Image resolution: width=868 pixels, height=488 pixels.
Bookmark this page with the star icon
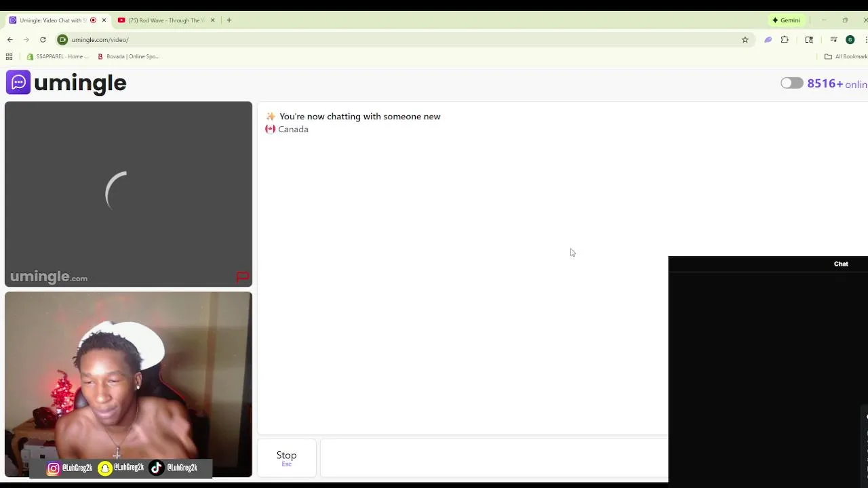(x=745, y=39)
